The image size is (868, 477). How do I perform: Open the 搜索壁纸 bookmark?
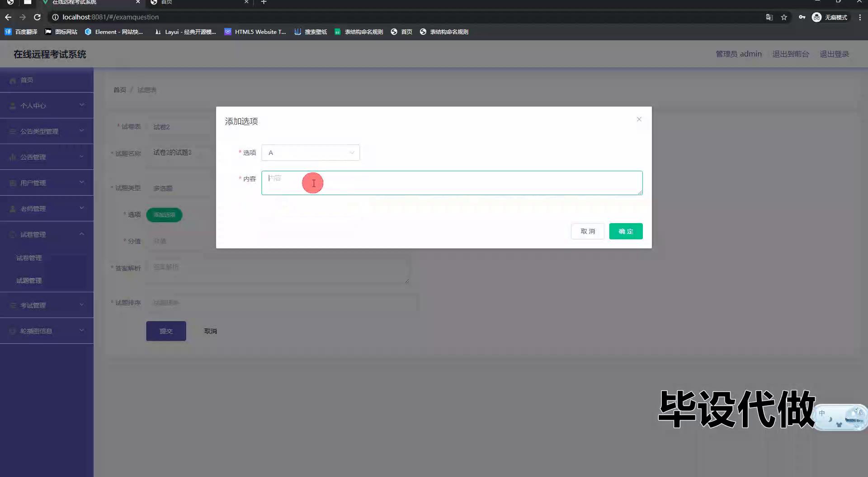tap(311, 32)
